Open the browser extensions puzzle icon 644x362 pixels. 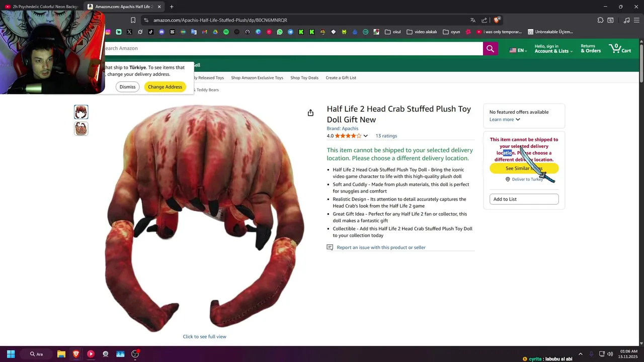coord(600,20)
